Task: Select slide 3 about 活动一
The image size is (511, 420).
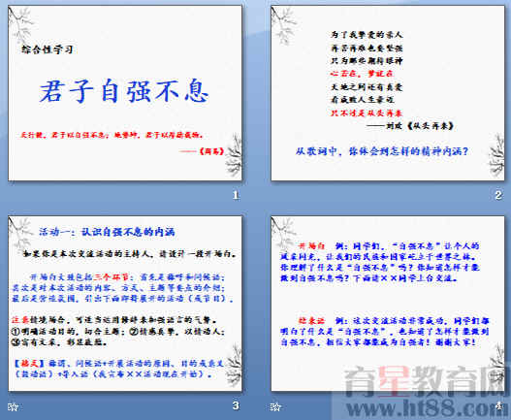Action: coord(125,304)
